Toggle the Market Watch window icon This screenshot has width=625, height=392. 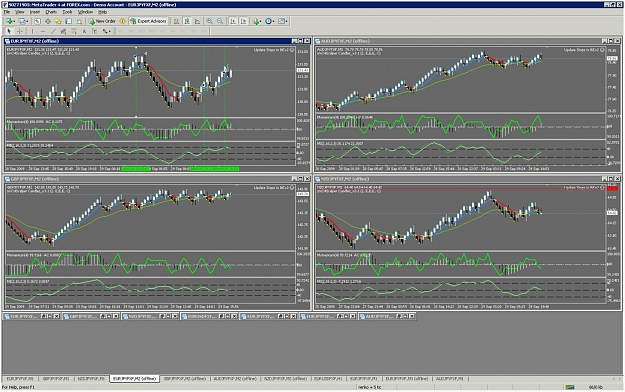point(37,21)
